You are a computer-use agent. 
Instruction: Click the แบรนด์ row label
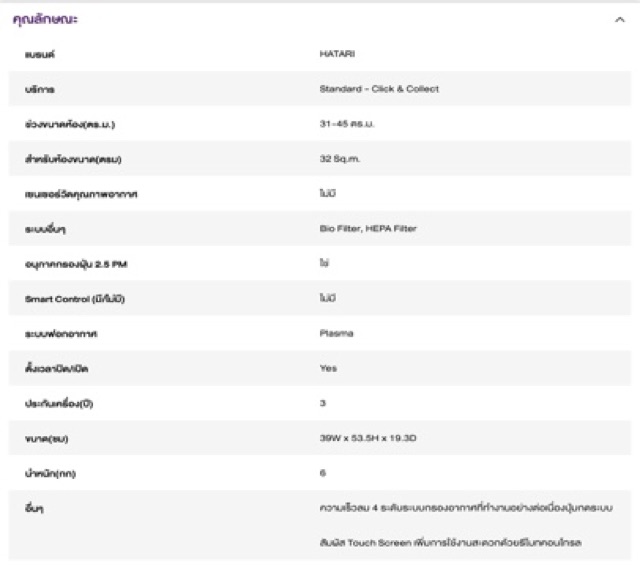pyautogui.click(x=42, y=54)
